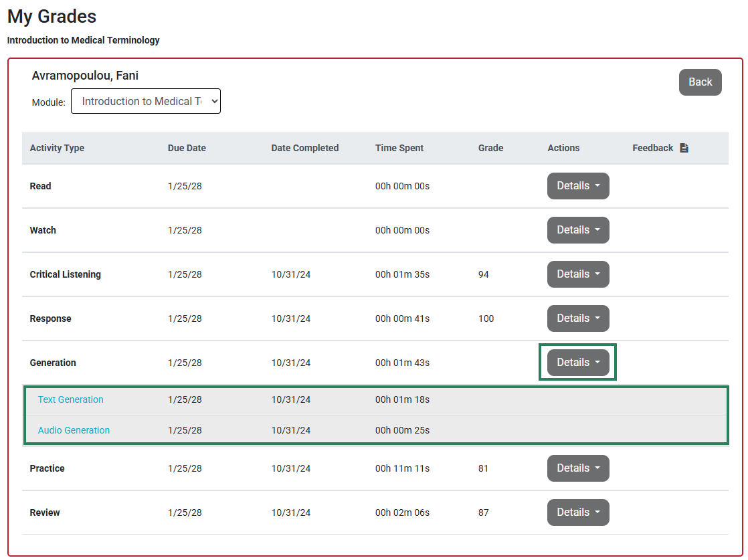Open the Details dropdown for Review

[577, 512]
